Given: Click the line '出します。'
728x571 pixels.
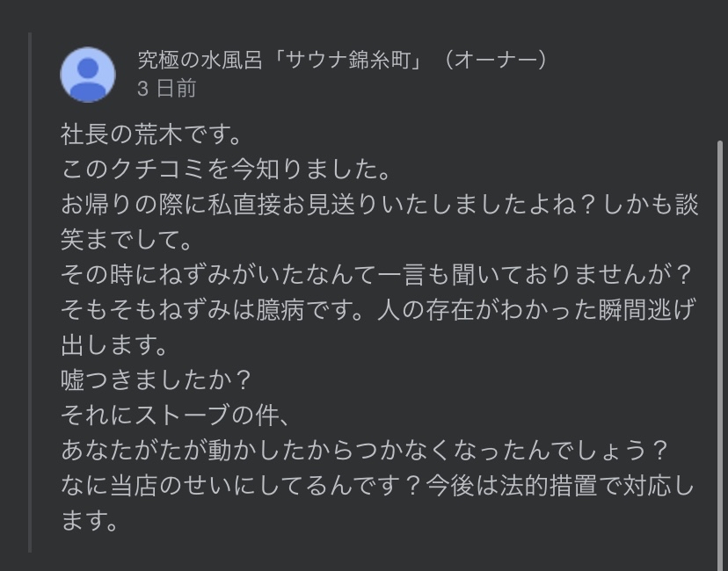Looking at the screenshot, I should point(114,345).
